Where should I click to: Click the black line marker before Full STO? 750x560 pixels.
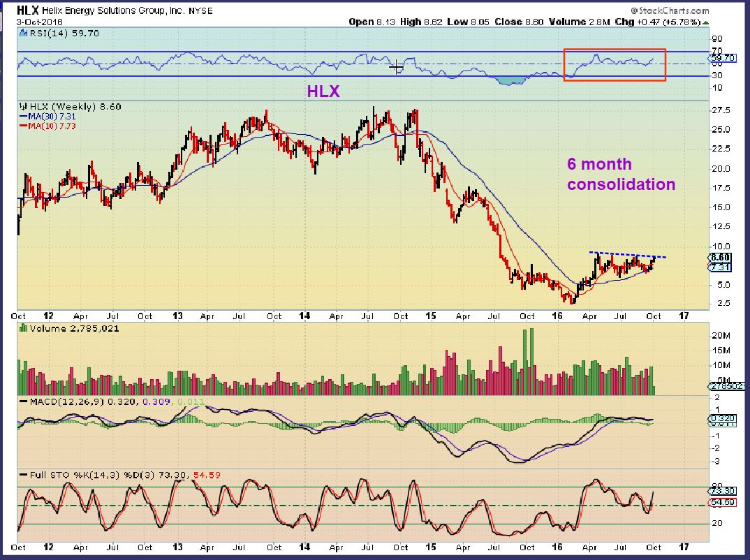(x=23, y=475)
